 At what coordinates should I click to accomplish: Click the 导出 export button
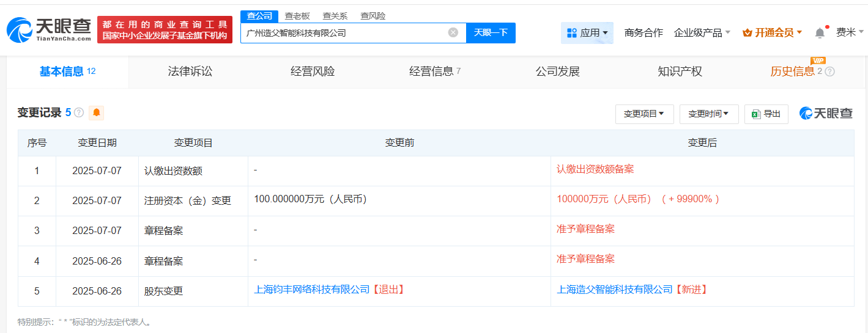(766, 114)
